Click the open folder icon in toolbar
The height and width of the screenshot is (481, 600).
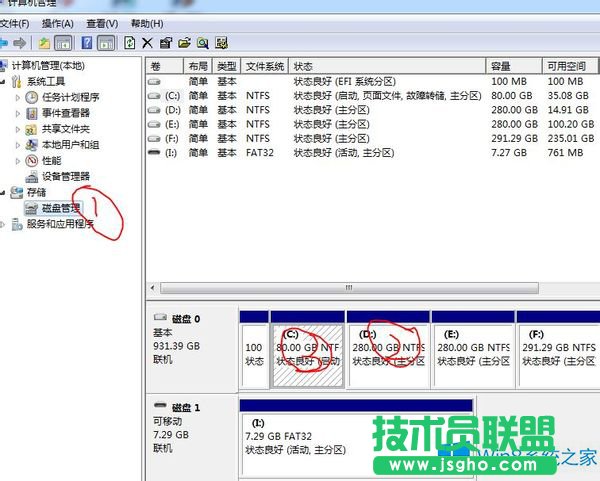click(184, 43)
